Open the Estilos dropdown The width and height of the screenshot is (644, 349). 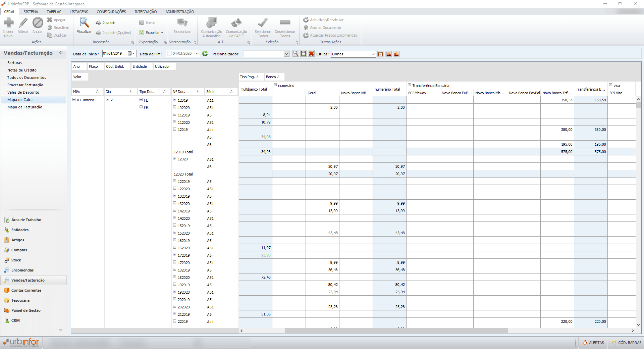point(373,54)
